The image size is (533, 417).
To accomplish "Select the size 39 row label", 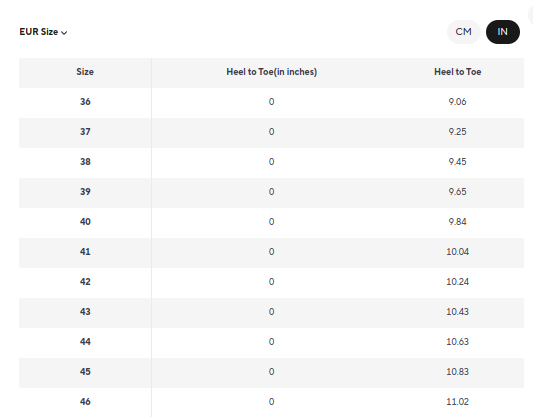I will click(85, 192).
